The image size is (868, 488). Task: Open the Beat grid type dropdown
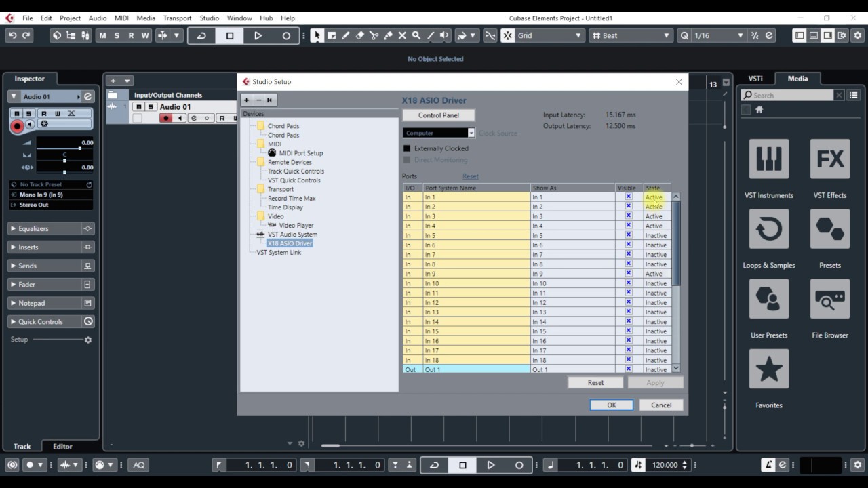tap(630, 35)
